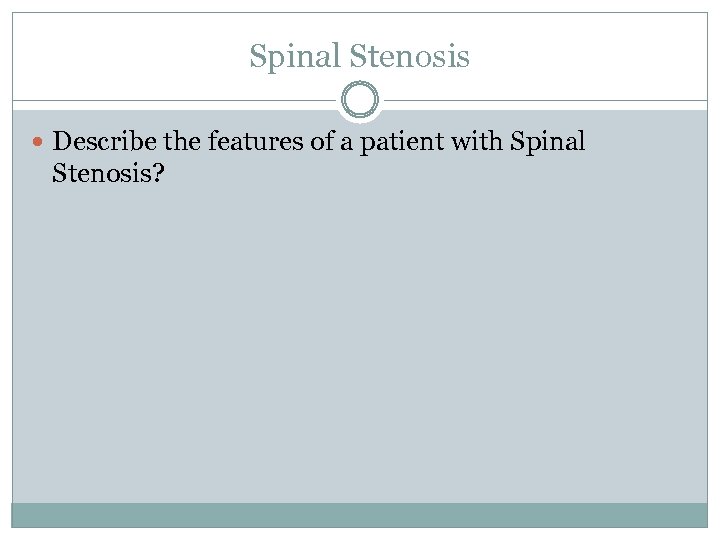Screen dimensions: 720x540
Task: Click the "Spinal Stenosis" slide title
Action: pos(359,57)
